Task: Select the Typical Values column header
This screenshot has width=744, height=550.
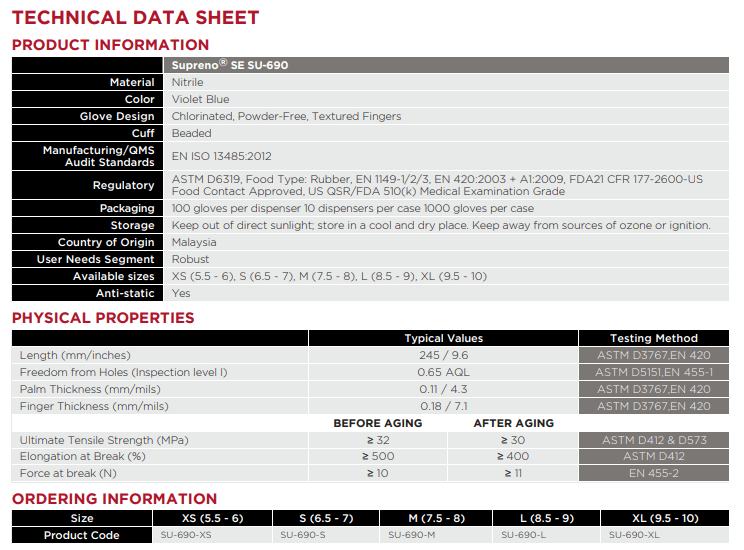Action: pos(443,338)
